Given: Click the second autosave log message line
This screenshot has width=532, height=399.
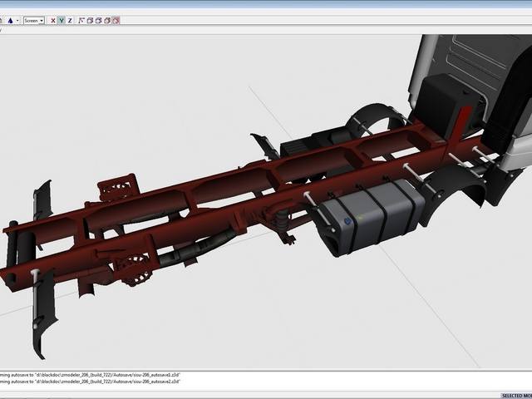Looking at the screenshot, I should click(90, 381).
